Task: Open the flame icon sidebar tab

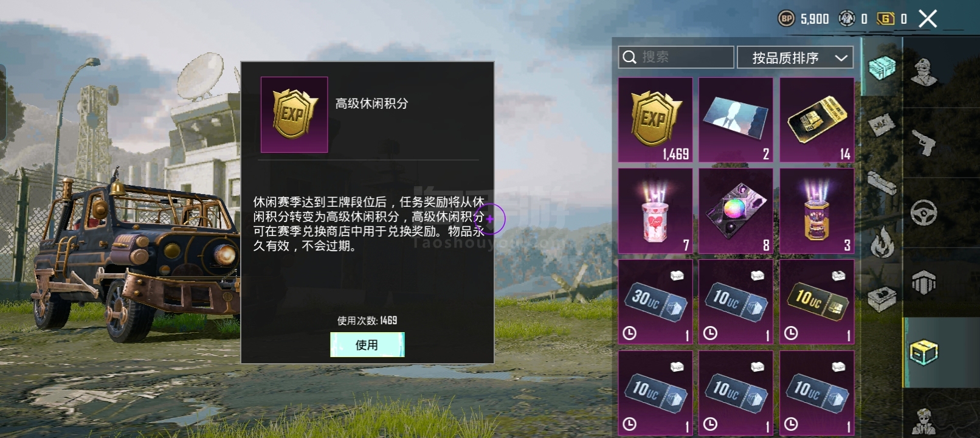Action: (882, 242)
